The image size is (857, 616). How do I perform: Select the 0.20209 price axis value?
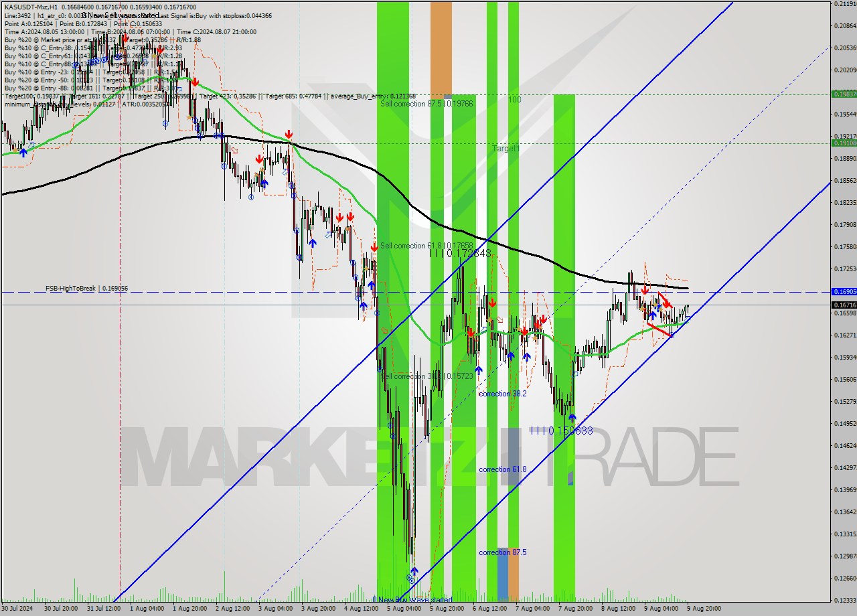pyautogui.click(x=845, y=70)
